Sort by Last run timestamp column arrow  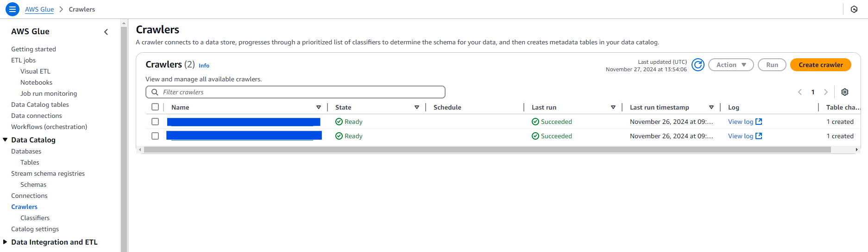point(711,107)
